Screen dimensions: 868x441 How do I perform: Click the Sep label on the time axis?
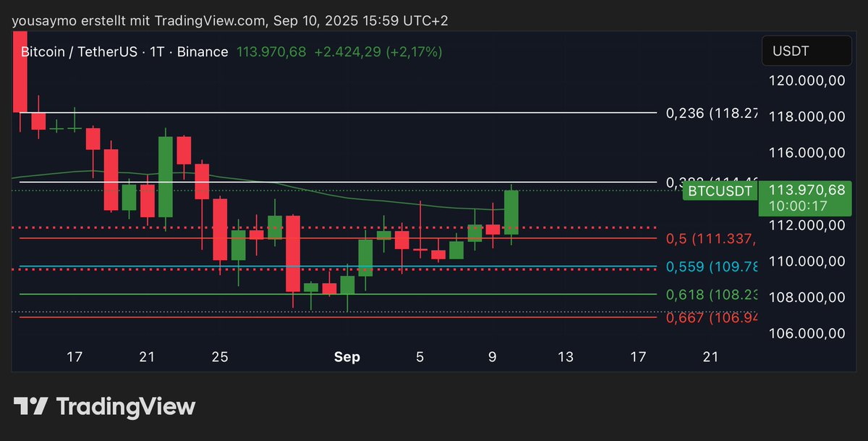coord(346,356)
